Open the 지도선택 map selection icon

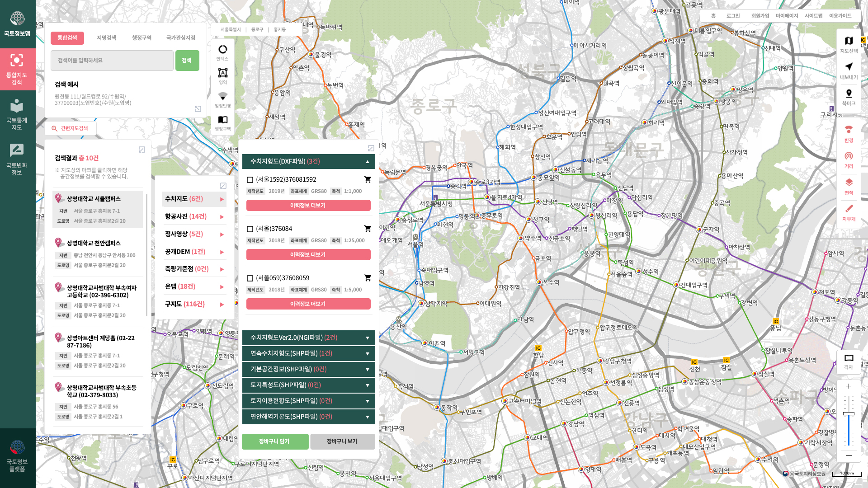[x=849, y=41]
